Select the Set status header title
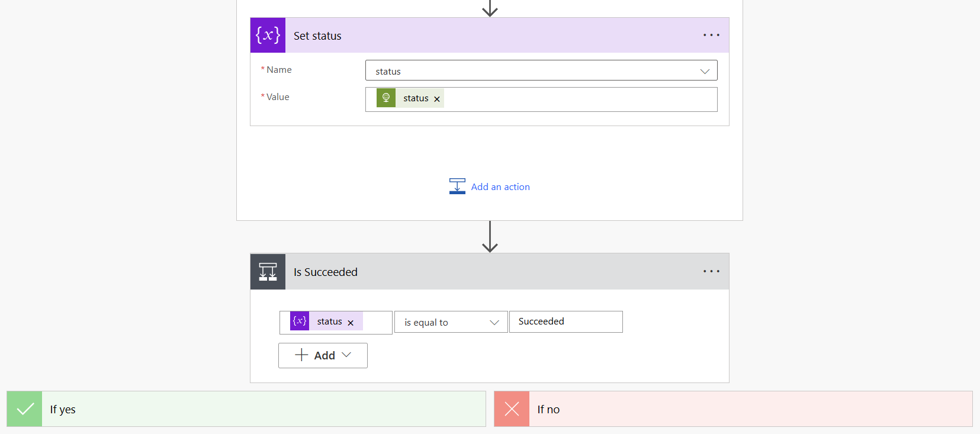 pos(317,36)
